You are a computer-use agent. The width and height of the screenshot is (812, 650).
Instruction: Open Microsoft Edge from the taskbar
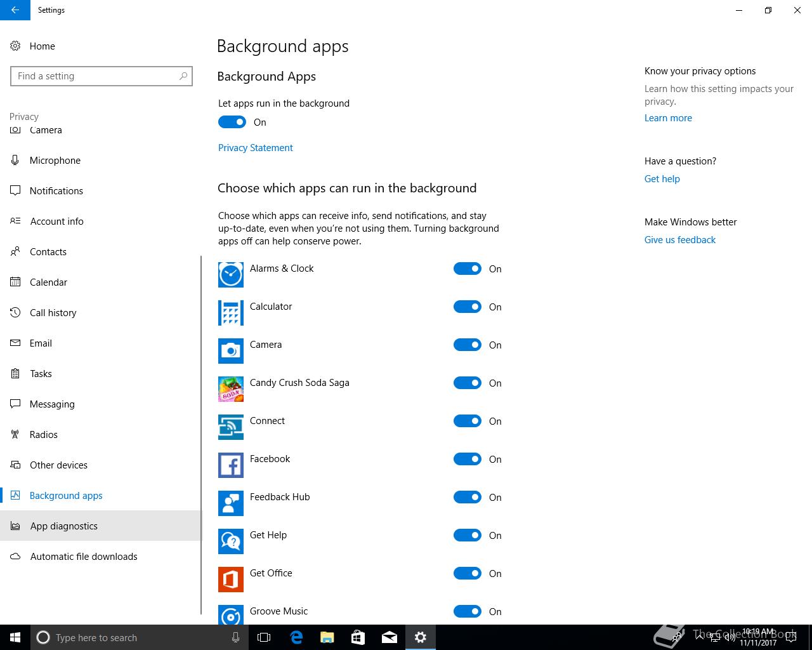296,637
